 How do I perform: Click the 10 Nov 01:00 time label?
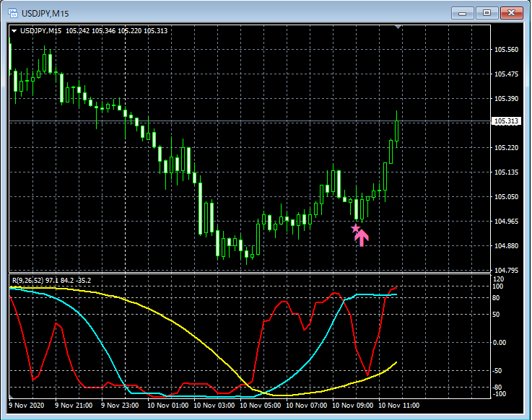[x=167, y=406]
